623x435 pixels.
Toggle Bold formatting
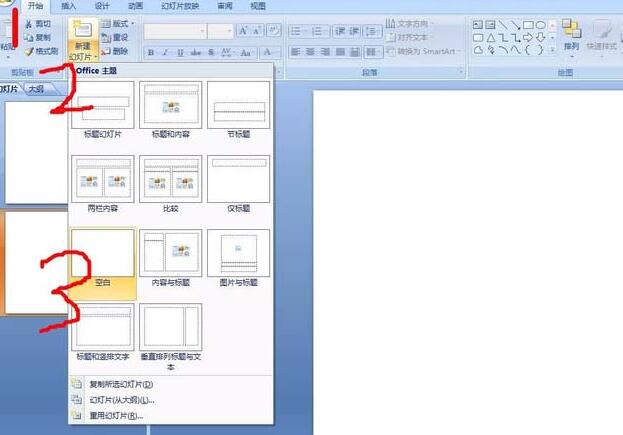pyautogui.click(x=151, y=52)
